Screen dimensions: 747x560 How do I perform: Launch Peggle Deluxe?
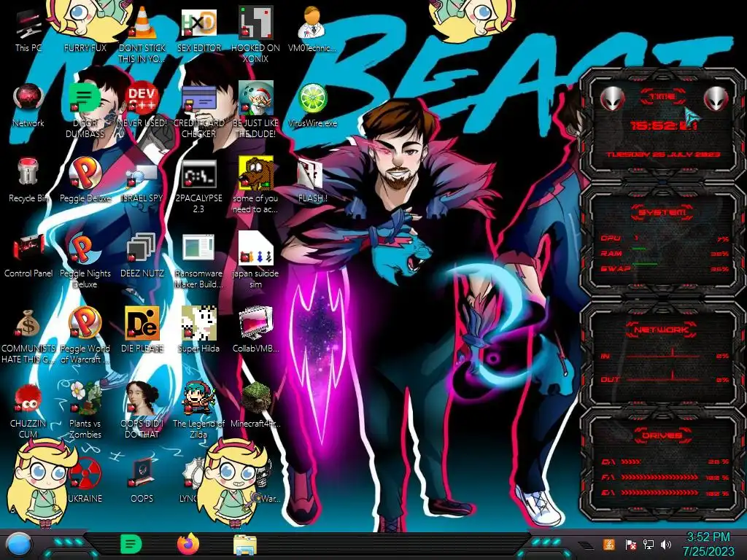pos(85,181)
